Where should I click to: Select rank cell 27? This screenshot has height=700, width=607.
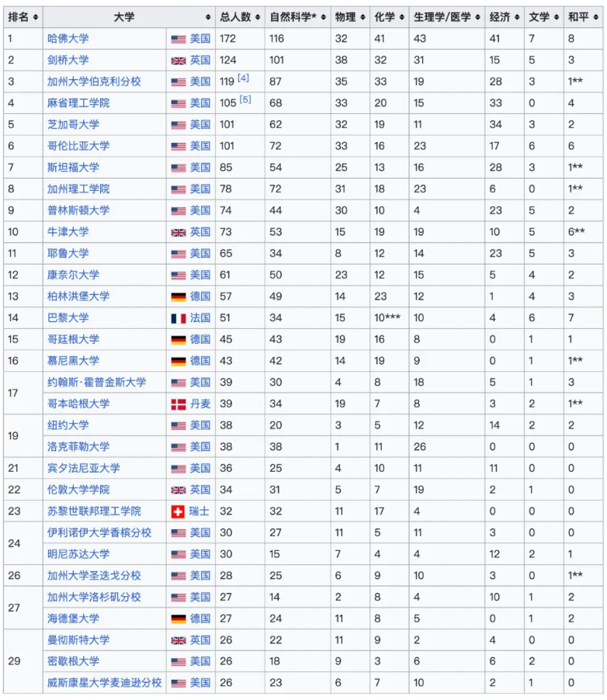(23, 608)
